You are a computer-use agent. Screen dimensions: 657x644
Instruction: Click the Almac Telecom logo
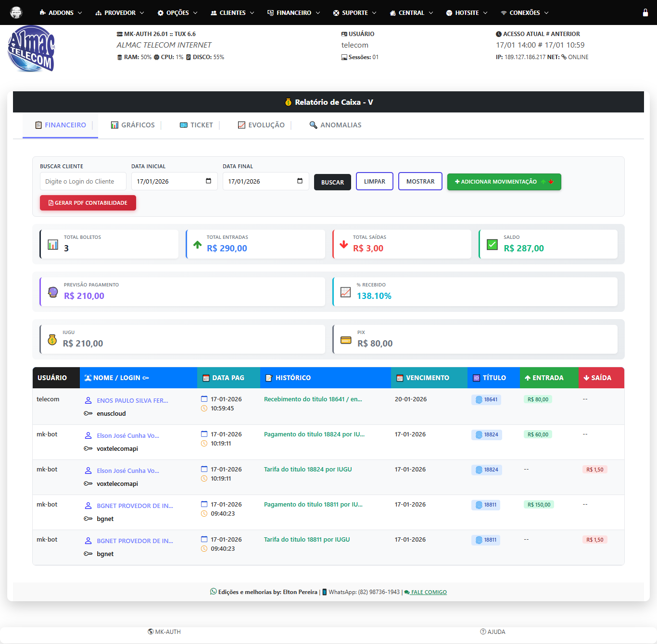click(32, 49)
